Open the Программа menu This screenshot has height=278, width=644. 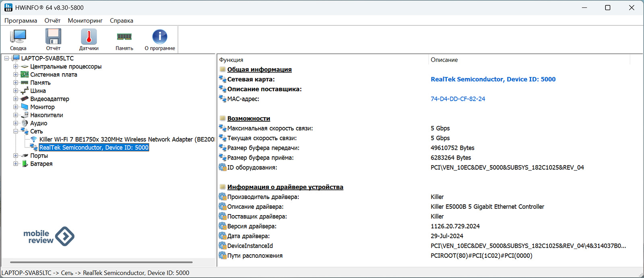point(21,21)
